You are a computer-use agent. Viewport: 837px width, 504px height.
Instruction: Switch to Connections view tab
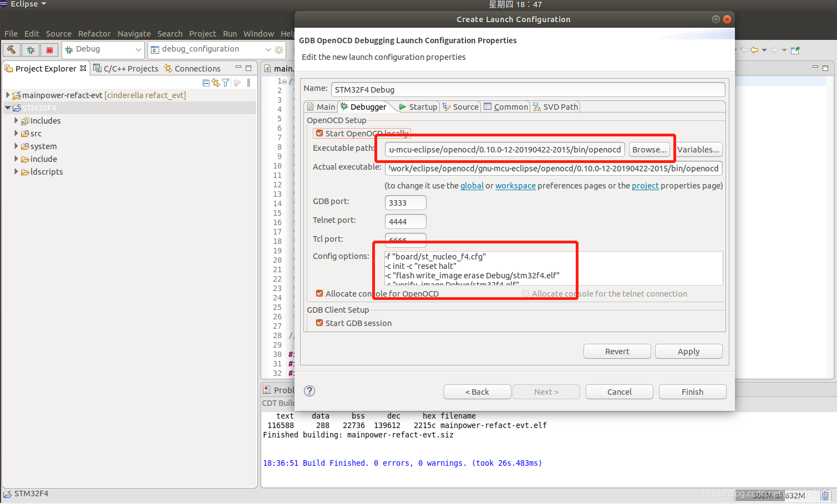point(192,68)
